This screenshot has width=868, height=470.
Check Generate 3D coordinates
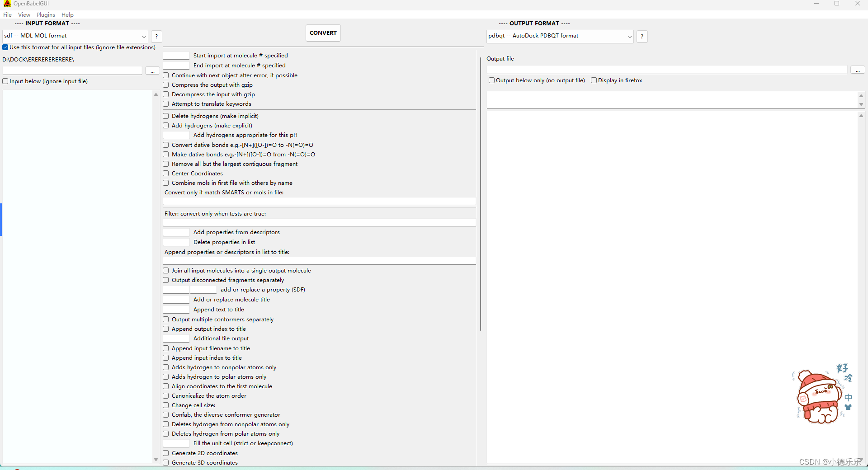[166, 463]
